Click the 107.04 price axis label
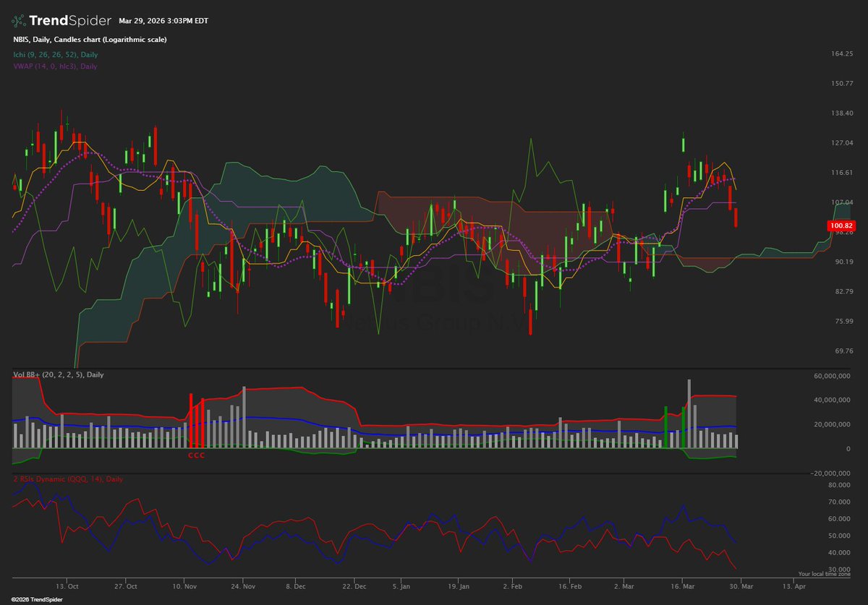This screenshot has height=605, width=868. pos(842,202)
